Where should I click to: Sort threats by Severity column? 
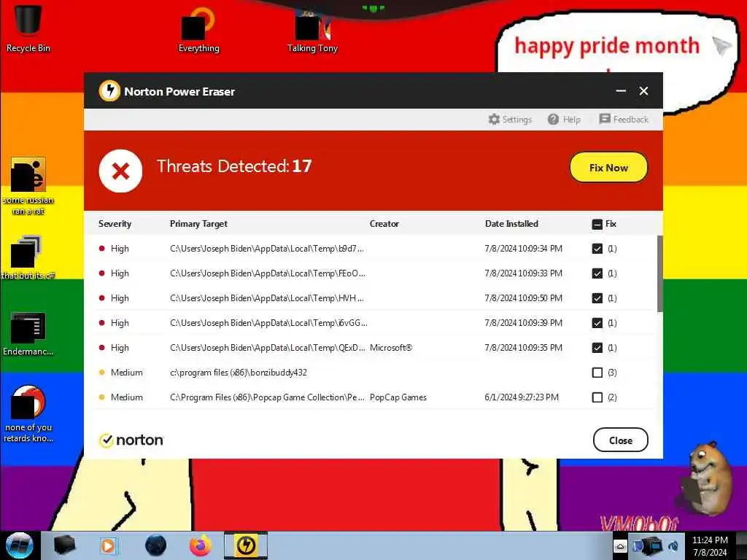coord(115,224)
